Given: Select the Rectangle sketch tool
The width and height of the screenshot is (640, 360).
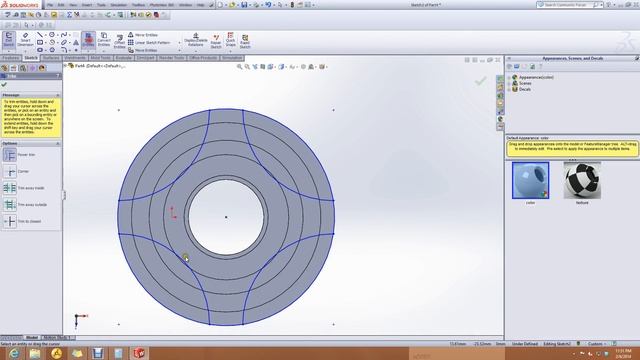Looking at the screenshot, I should pyautogui.click(x=40, y=42).
